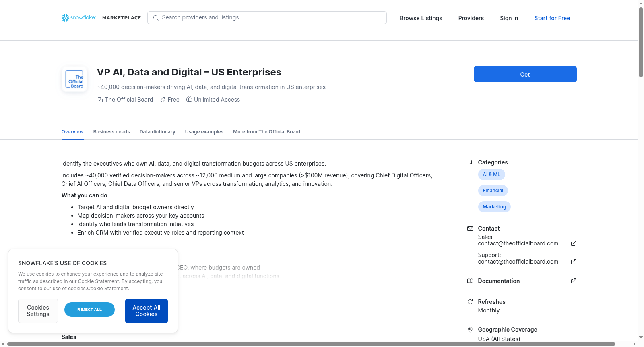This screenshot has height=347, width=644.
Task: Click the Documentation book icon
Action: pyautogui.click(x=470, y=281)
